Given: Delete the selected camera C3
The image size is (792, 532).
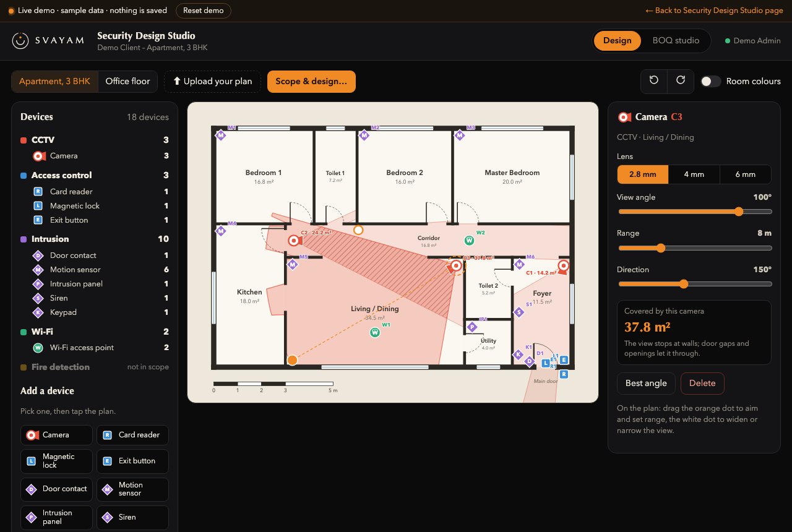Looking at the screenshot, I should 702,384.
